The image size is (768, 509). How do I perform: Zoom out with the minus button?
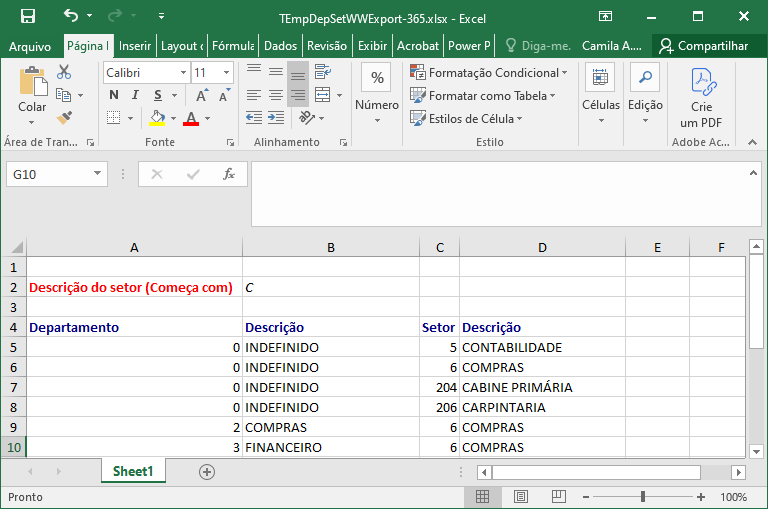(x=586, y=497)
